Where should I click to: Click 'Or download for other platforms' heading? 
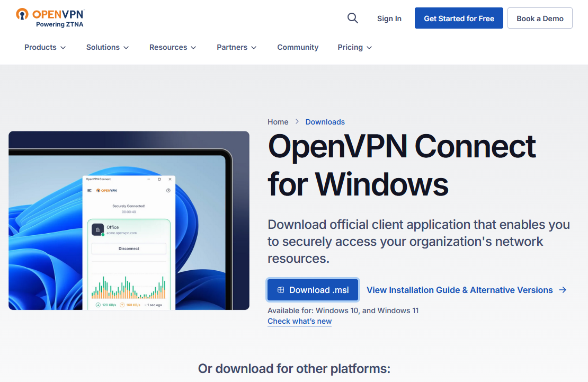pyautogui.click(x=294, y=369)
